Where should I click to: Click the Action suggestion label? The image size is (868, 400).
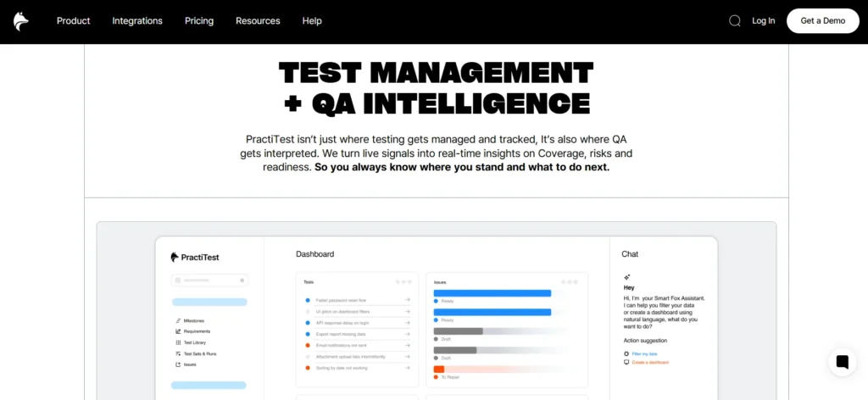645,340
